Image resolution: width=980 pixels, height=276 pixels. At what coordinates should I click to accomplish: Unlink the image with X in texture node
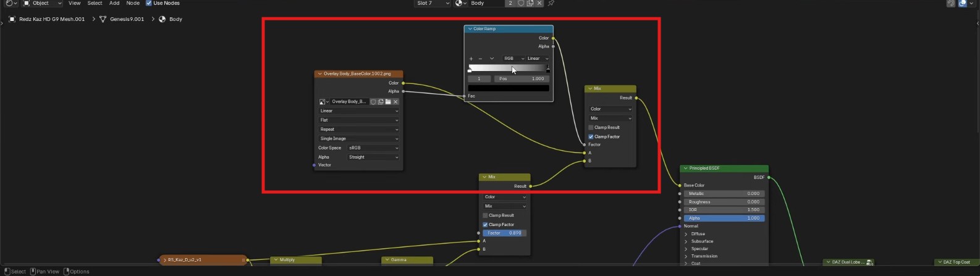(395, 102)
